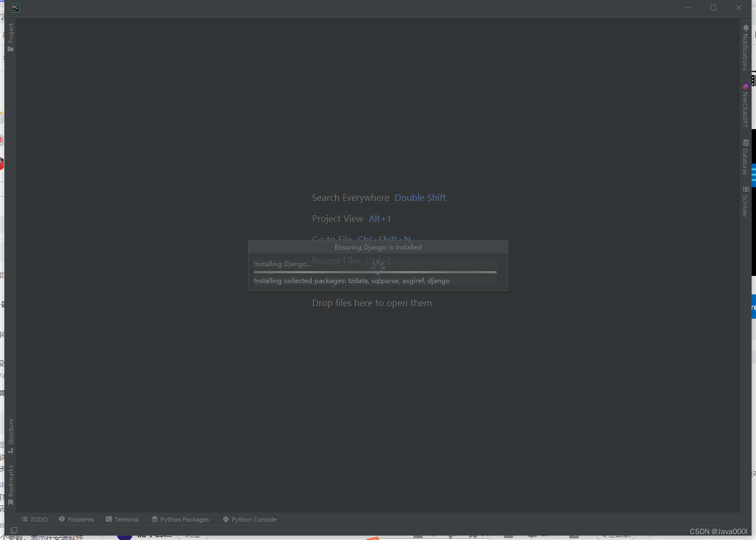
Task: Maximize the PyCharm window
Action: click(713, 8)
